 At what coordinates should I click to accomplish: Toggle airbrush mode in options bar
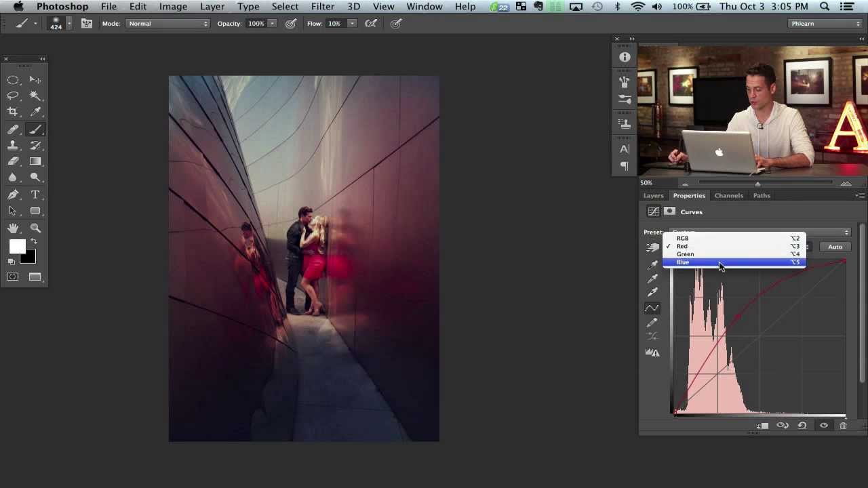click(x=371, y=24)
